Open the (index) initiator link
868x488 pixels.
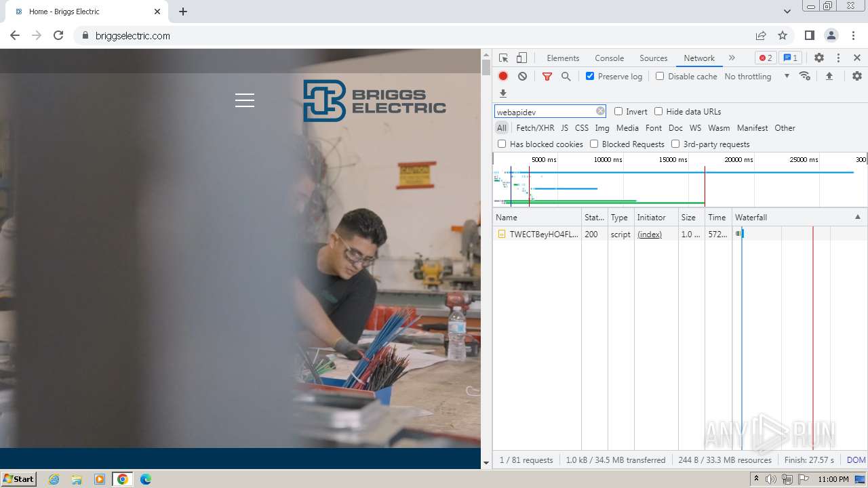650,235
